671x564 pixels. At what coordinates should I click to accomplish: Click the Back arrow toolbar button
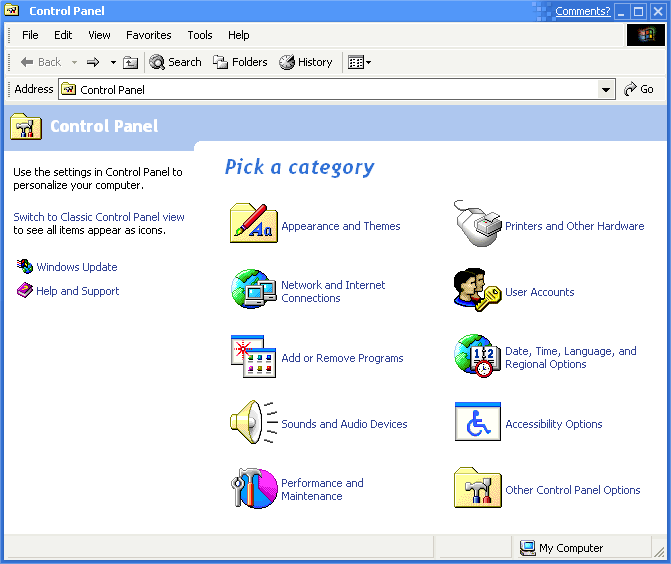click(x=41, y=62)
